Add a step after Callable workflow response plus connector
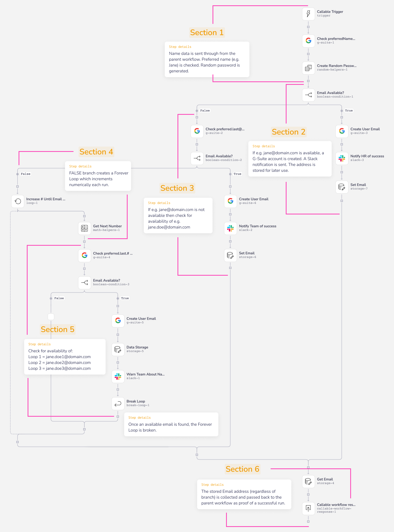This screenshot has height=532, width=394. (308, 521)
